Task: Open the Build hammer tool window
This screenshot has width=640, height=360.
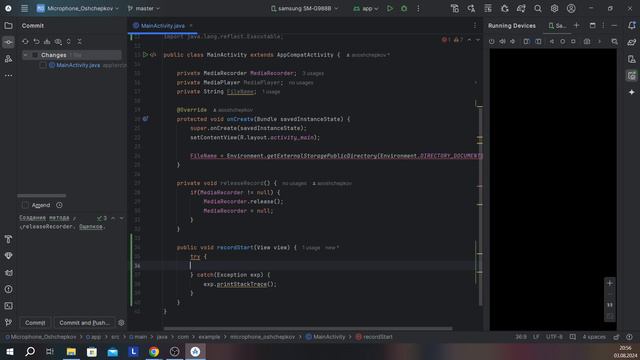Action: coord(8,239)
